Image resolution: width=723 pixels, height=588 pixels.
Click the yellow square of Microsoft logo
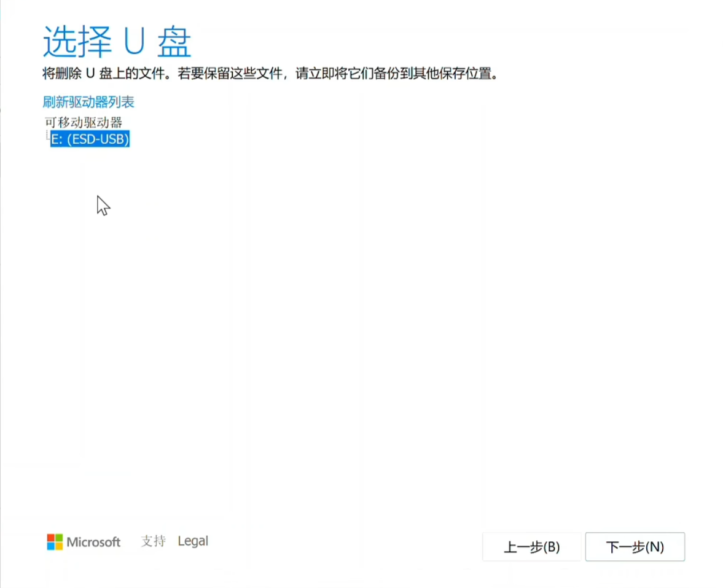[x=59, y=546]
